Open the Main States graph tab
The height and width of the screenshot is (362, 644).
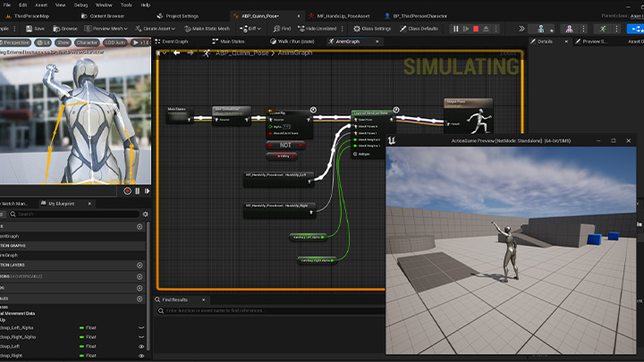(x=228, y=41)
